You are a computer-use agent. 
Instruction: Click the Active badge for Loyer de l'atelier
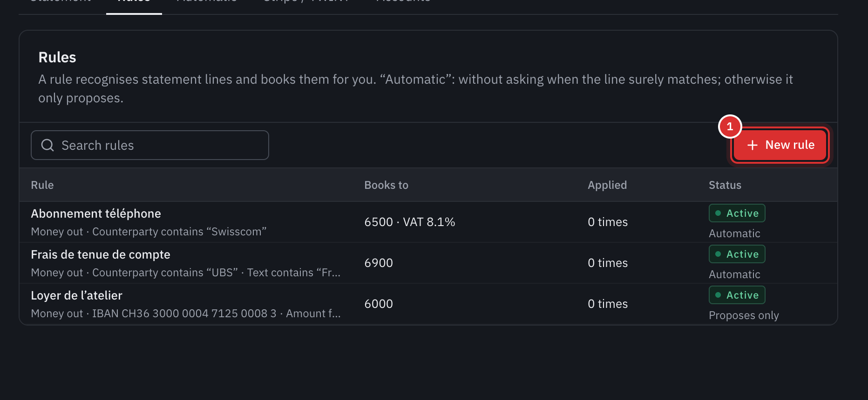pyautogui.click(x=737, y=295)
